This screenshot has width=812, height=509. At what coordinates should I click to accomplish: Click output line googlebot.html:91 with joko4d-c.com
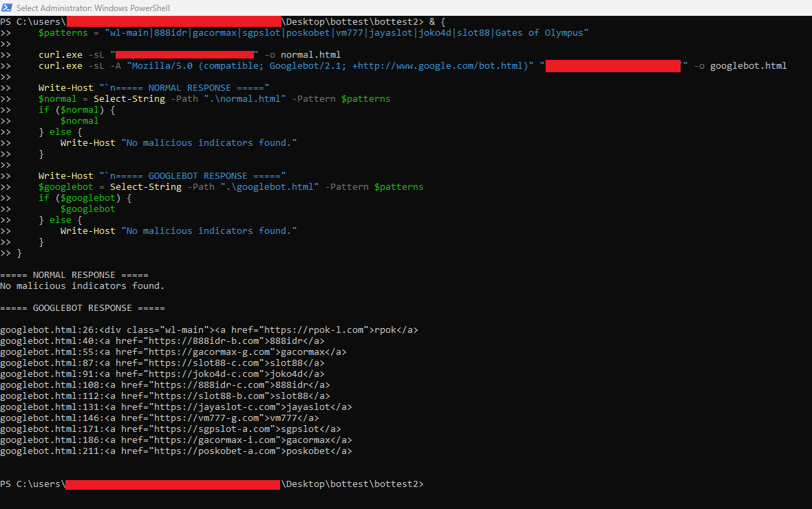162,374
